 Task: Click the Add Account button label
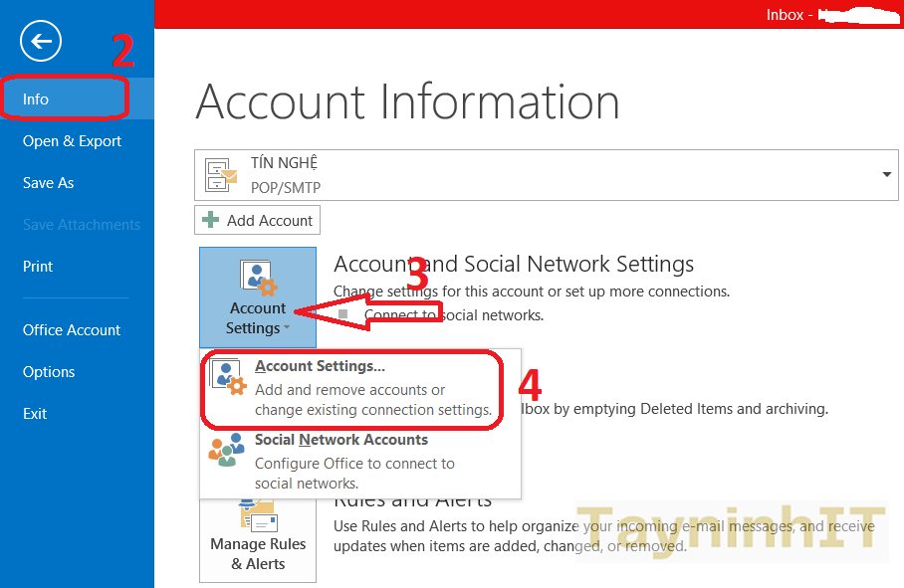click(x=270, y=220)
